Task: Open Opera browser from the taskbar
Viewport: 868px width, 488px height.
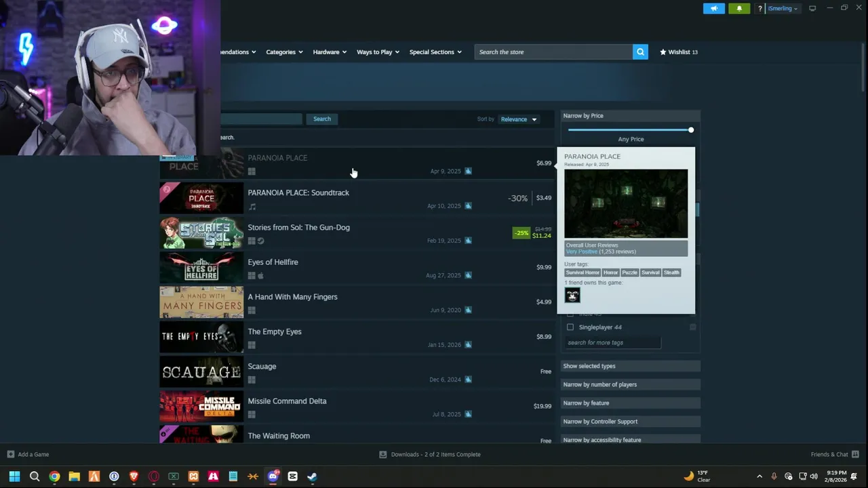Action: tap(154, 476)
